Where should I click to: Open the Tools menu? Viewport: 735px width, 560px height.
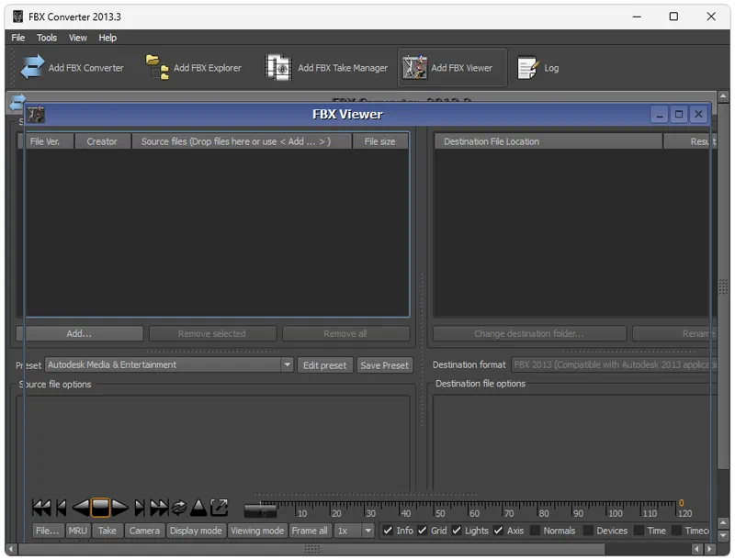point(47,38)
